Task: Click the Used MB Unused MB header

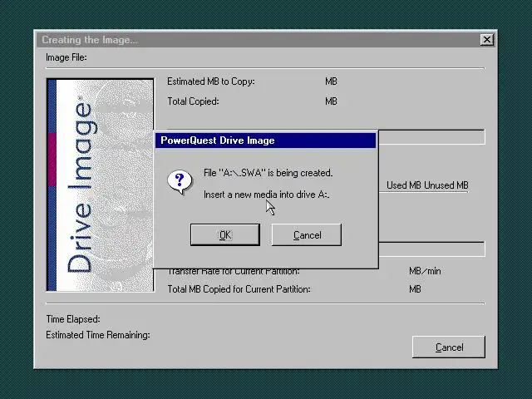Action: coord(427,185)
